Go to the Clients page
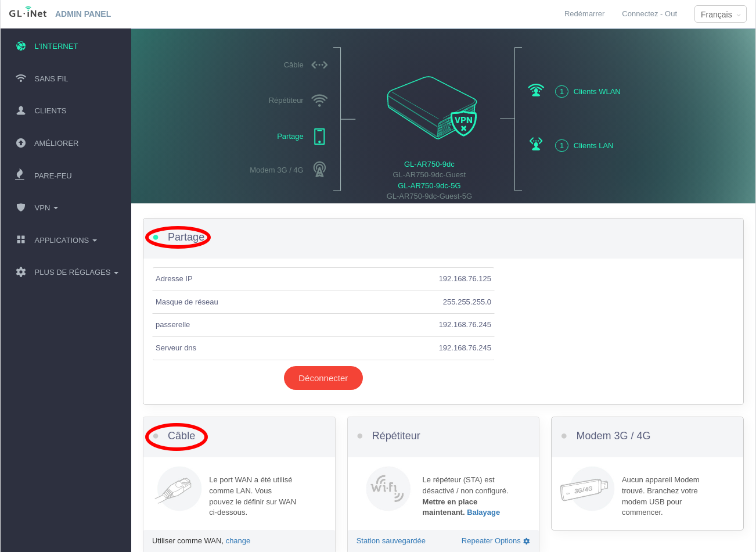The image size is (756, 552). (50, 110)
